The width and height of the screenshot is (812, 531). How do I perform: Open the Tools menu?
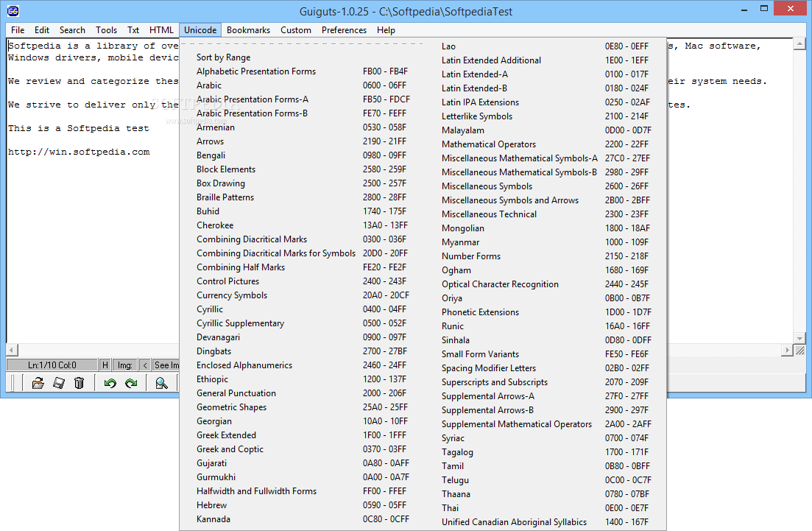tap(106, 30)
